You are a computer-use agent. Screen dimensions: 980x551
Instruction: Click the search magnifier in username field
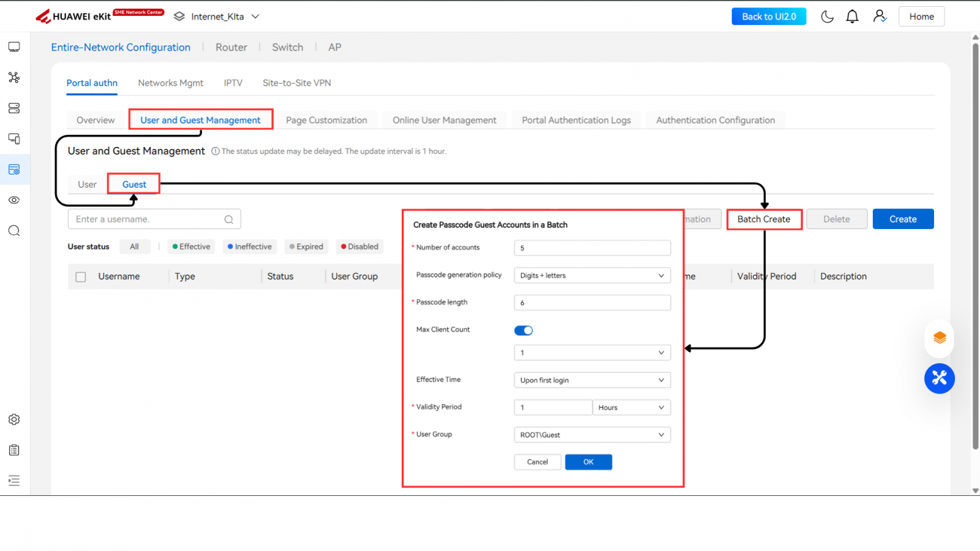[228, 219]
